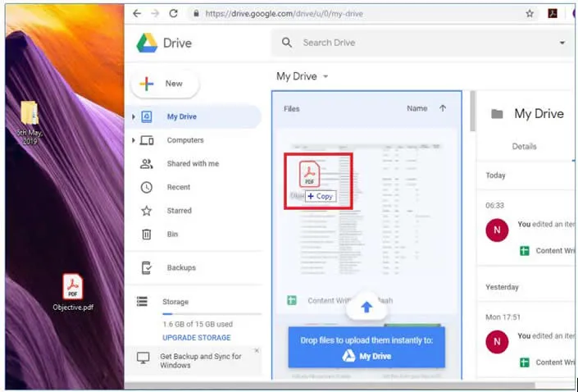Bookmark page with the star icon
Viewport: 578px width, 392px height.
pos(530,14)
